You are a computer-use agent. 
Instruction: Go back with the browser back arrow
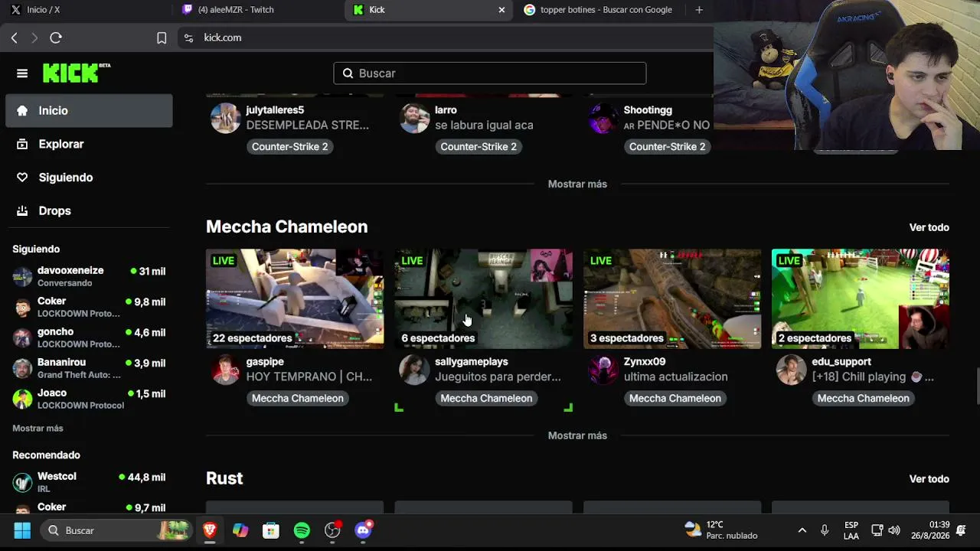coord(14,37)
